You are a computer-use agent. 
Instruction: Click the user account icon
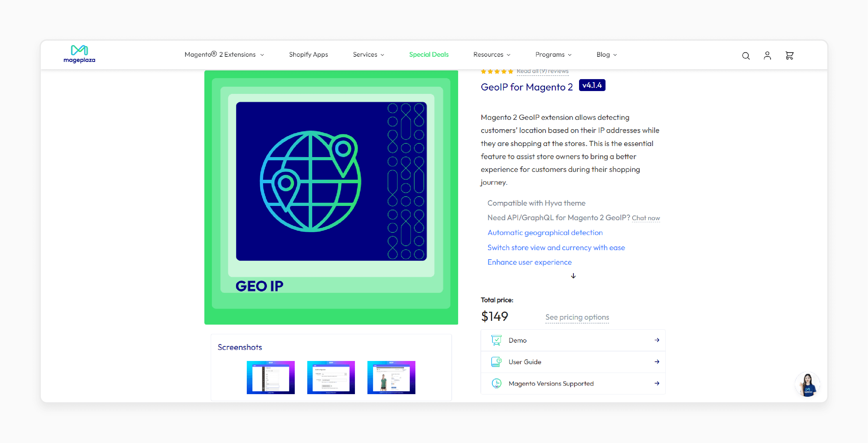(x=767, y=55)
